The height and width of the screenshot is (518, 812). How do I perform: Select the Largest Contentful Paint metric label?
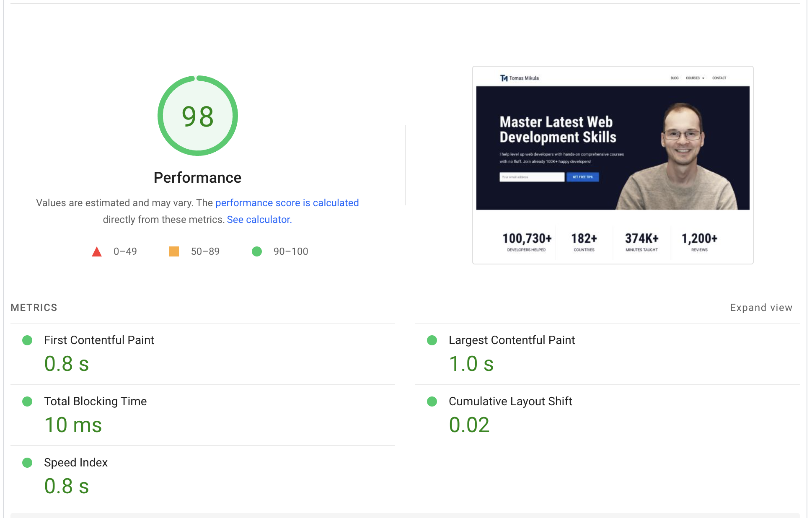tap(512, 340)
